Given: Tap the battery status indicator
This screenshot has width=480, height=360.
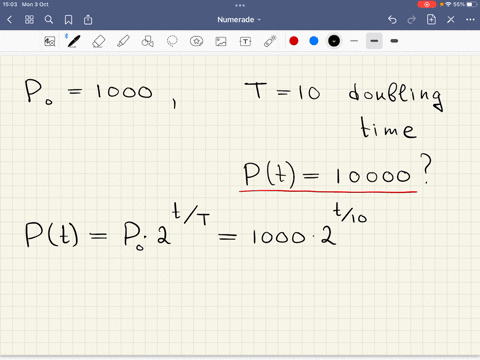Looking at the screenshot, I should (472, 4).
